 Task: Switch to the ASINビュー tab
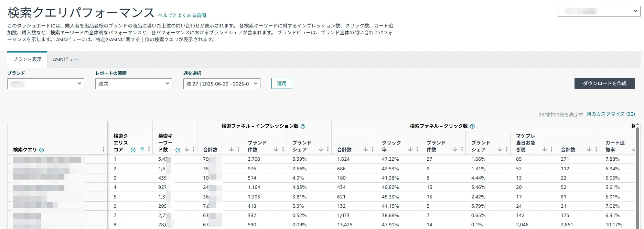65,59
